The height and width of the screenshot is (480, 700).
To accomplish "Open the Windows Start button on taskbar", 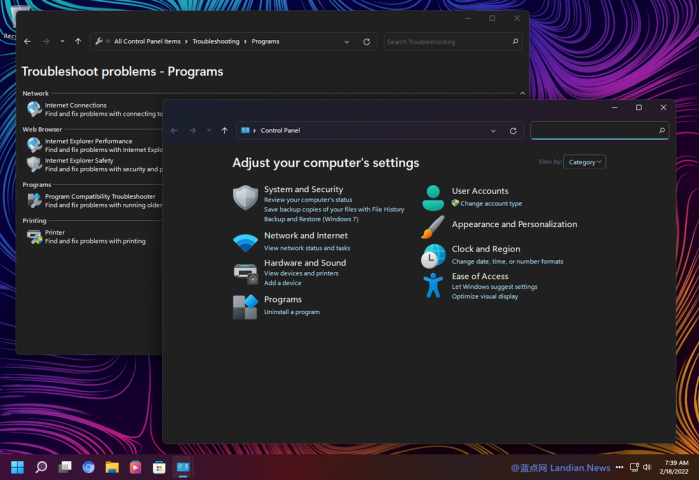I will click(17, 467).
